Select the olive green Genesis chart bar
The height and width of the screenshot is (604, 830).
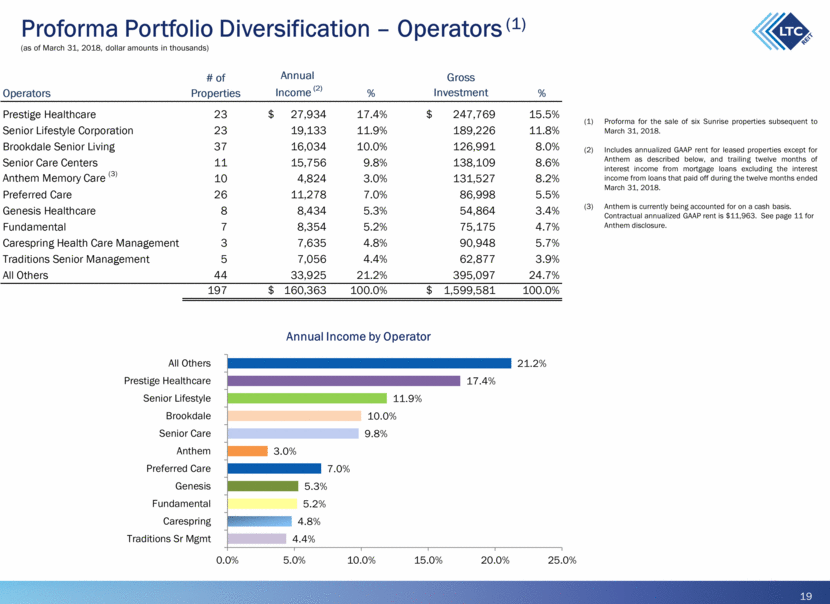263,486
